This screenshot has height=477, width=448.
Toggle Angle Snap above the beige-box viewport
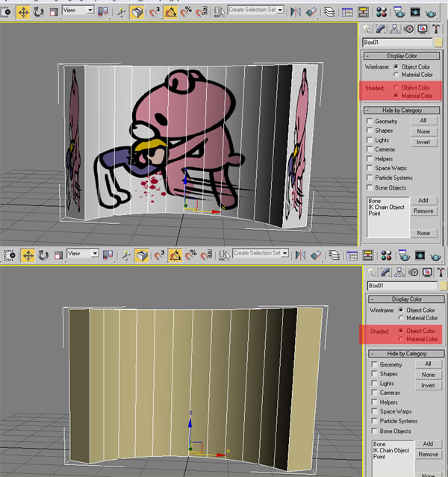[175, 255]
